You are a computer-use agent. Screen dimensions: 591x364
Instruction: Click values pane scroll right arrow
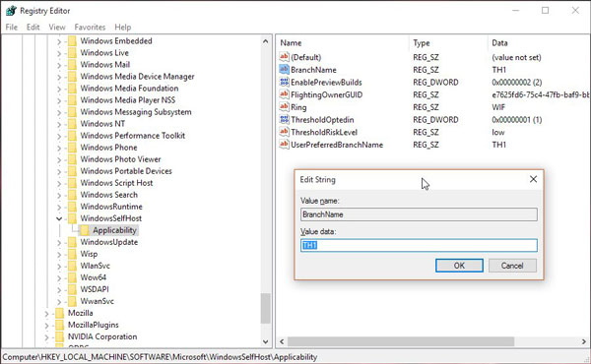click(584, 341)
